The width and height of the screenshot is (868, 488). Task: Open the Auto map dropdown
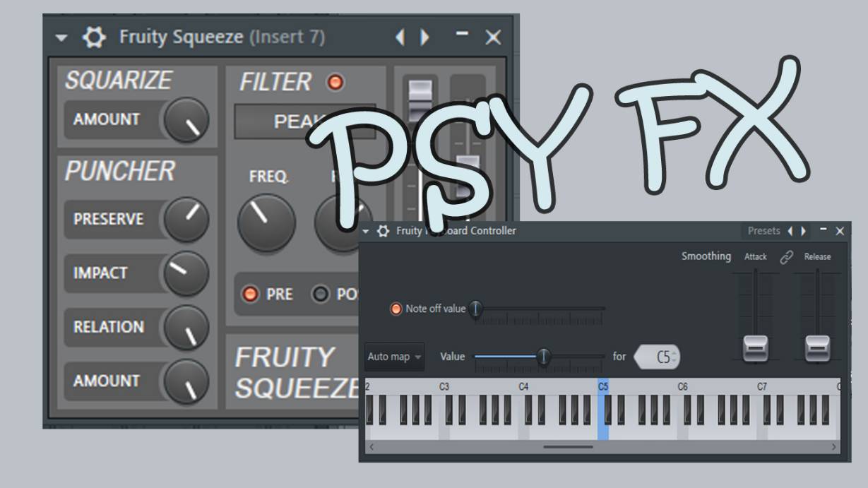click(x=394, y=357)
